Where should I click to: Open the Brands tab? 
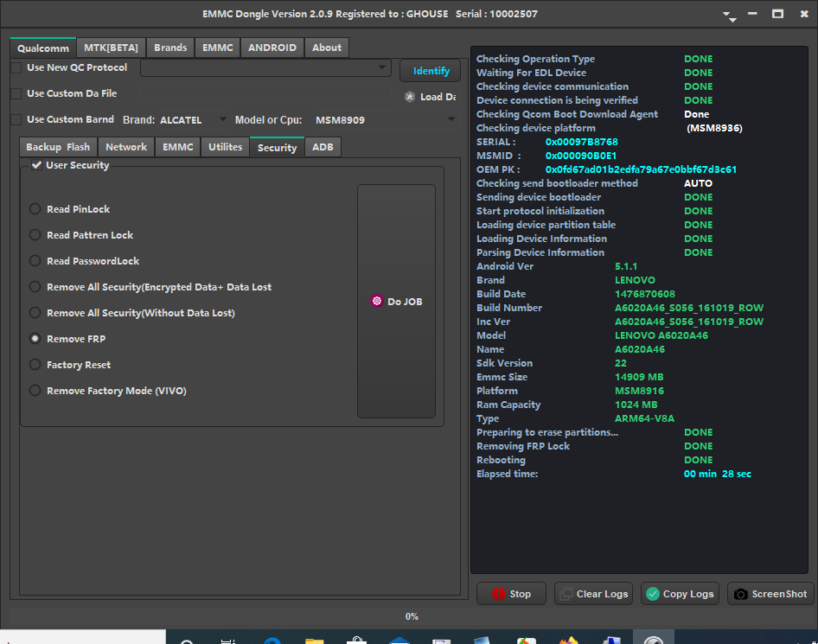click(x=170, y=48)
